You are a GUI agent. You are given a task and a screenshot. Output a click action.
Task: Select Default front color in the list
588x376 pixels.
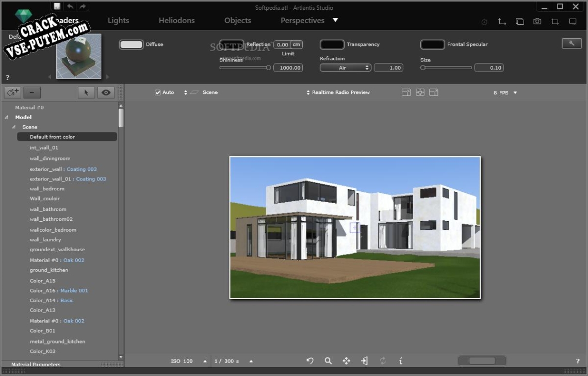67,137
